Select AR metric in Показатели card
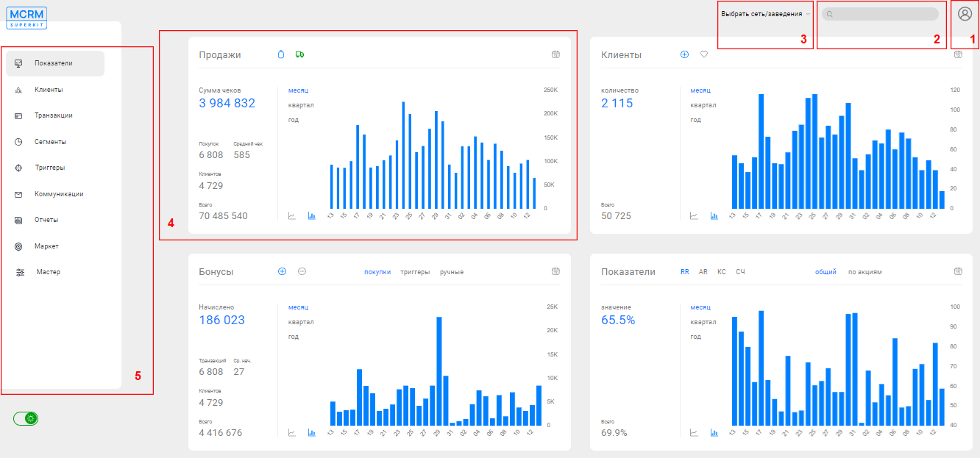Image resolution: width=980 pixels, height=458 pixels. (x=703, y=272)
